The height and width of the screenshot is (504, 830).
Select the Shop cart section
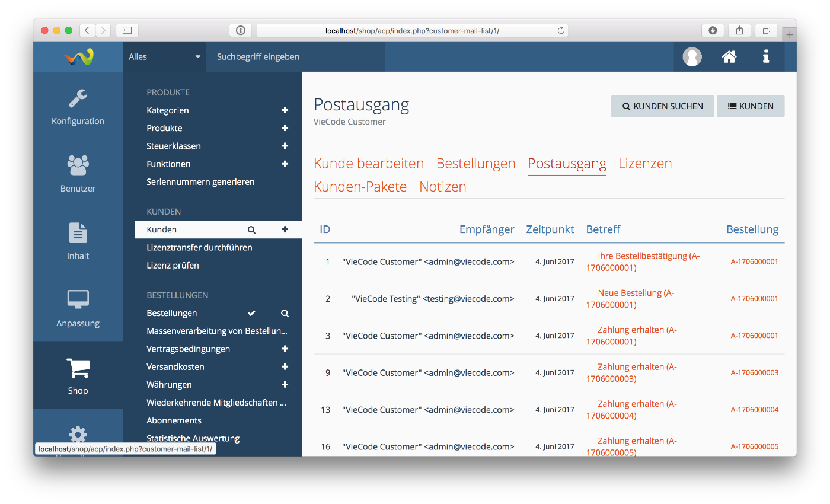pos(78,376)
